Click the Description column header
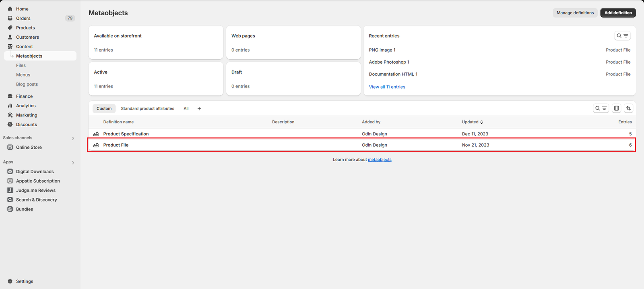The image size is (644, 289). coord(283,122)
